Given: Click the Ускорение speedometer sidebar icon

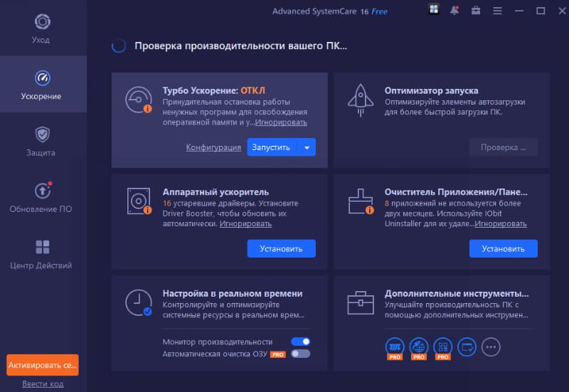Looking at the screenshot, I should (x=43, y=78).
